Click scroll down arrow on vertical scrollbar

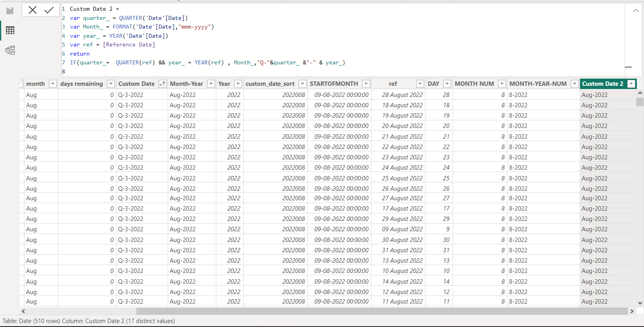(640, 303)
